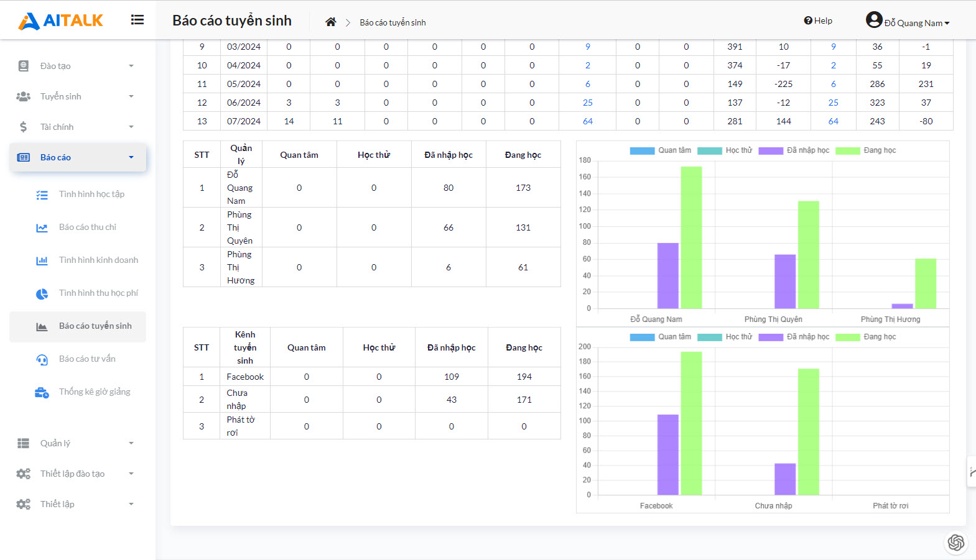Click the Báo cáo tuyển sinh breadcrumb link
This screenshot has height=560, width=976.
point(393,22)
